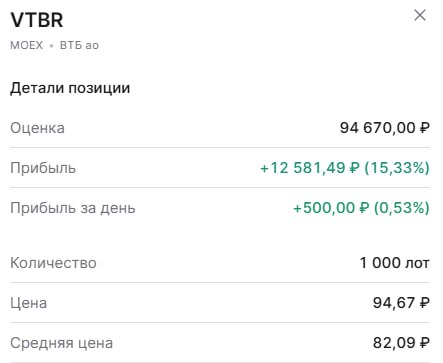Select the Прибыль за день label
Viewport: 443px width, 363px height.
click(73, 208)
